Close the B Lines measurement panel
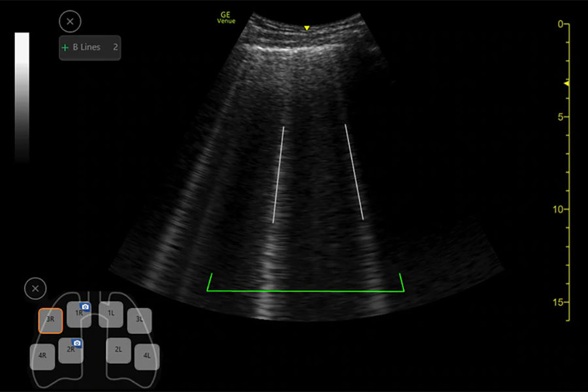Viewport: 588px width, 392px height. (70, 22)
